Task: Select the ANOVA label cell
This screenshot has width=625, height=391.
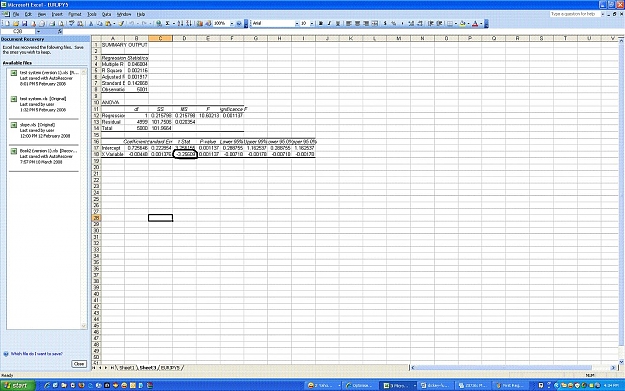Action: tap(113, 102)
